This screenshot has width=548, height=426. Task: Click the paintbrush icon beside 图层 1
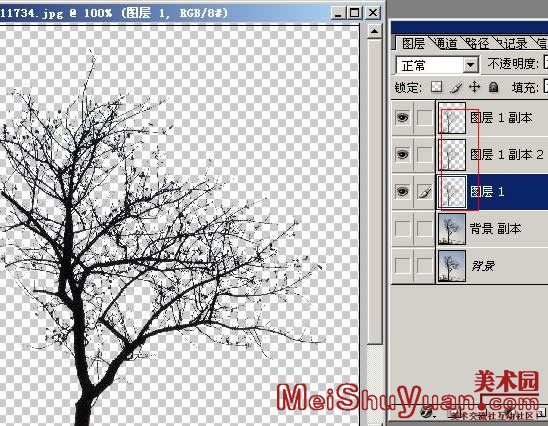(424, 192)
